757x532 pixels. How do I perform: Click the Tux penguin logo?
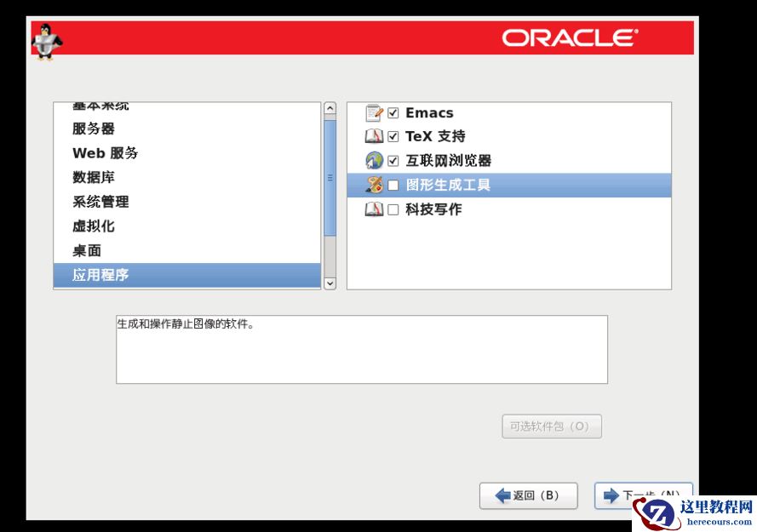tap(46, 41)
